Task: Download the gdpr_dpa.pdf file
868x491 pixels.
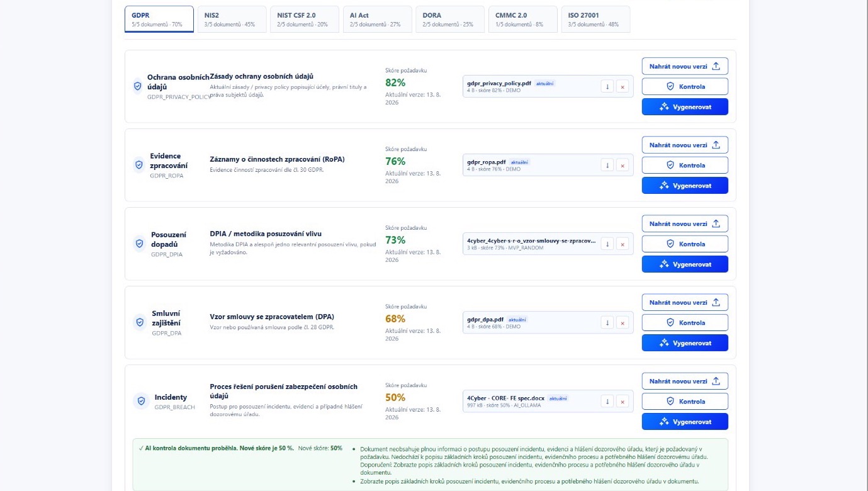Action: (607, 322)
